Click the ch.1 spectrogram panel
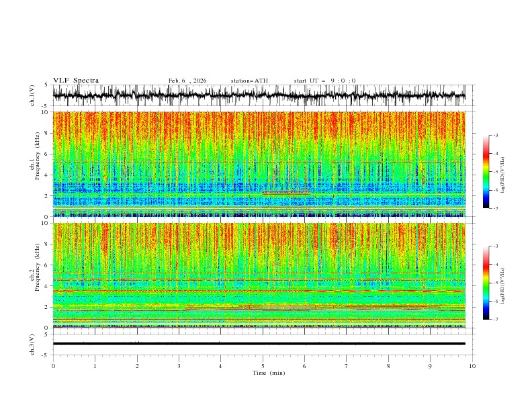The height and width of the screenshot is (411, 532). (259, 164)
